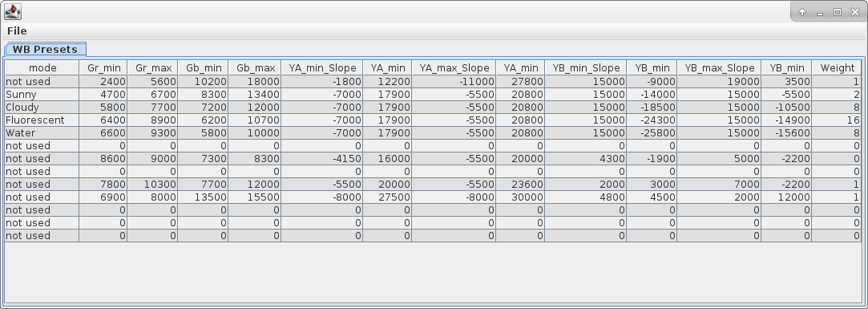This screenshot has width=868, height=309.
Task: Click the YB_min_Slope column header
Action: tap(586, 68)
